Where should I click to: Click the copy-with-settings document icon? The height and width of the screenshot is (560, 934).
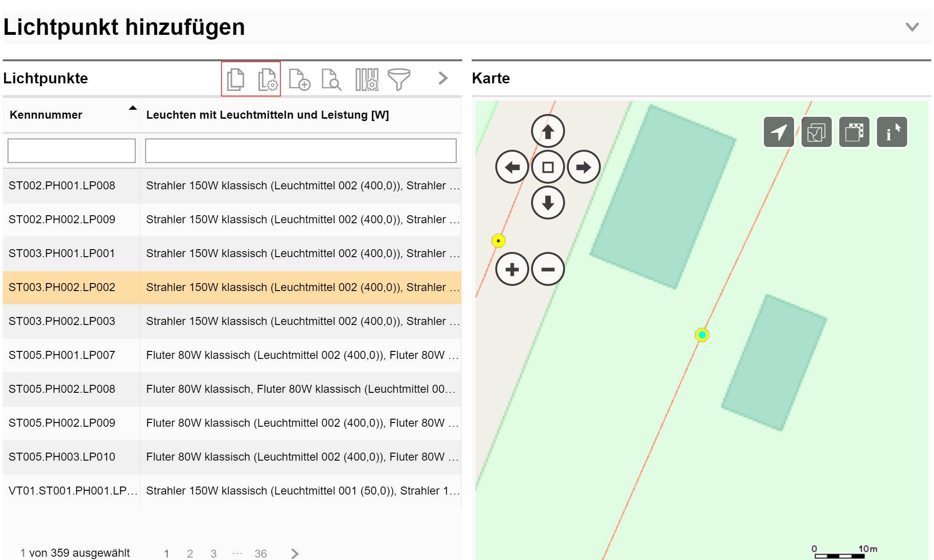point(268,79)
